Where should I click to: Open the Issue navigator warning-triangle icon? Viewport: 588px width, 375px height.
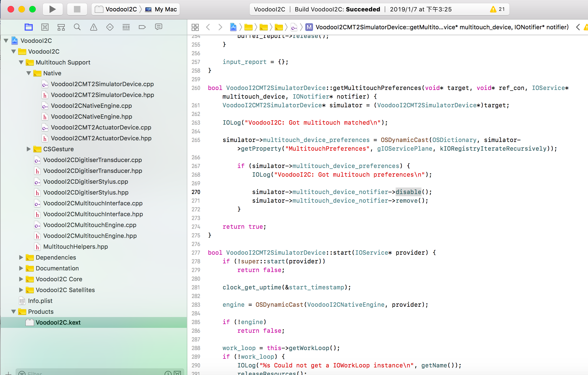point(94,27)
